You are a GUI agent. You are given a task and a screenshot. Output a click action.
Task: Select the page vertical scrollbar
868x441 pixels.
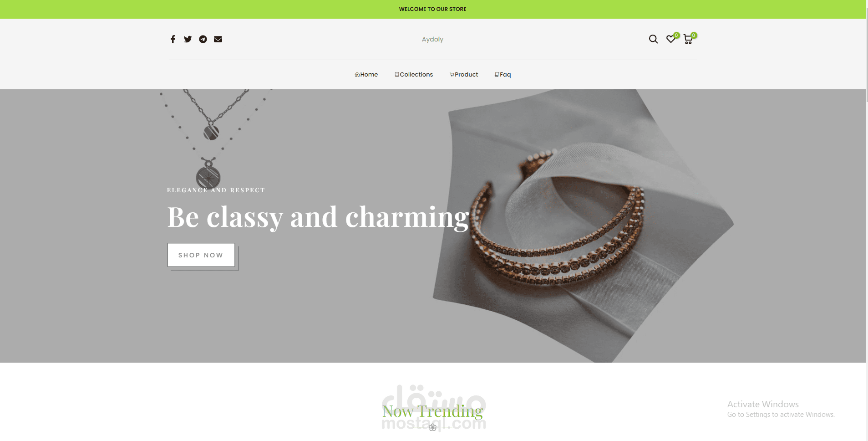point(867,220)
